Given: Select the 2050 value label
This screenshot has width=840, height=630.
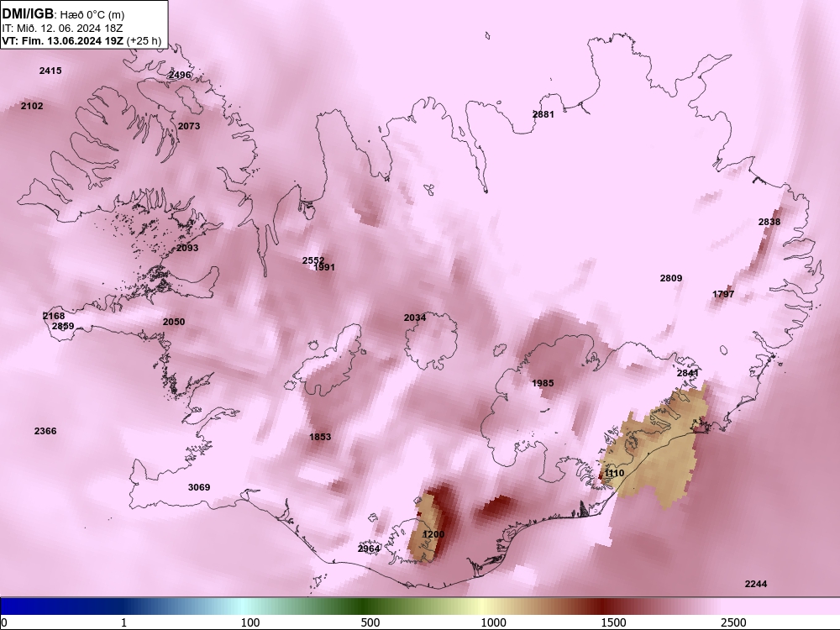Looking at the screenshot, I should [x=174, y=322].
